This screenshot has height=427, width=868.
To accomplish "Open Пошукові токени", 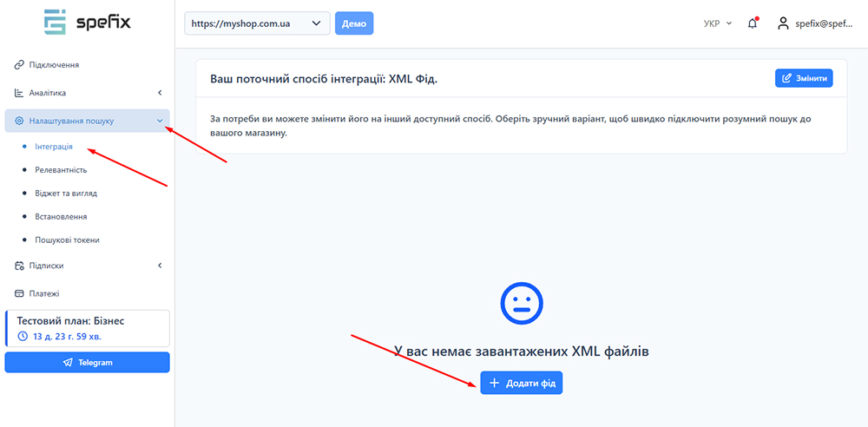I will pos(67,240).
